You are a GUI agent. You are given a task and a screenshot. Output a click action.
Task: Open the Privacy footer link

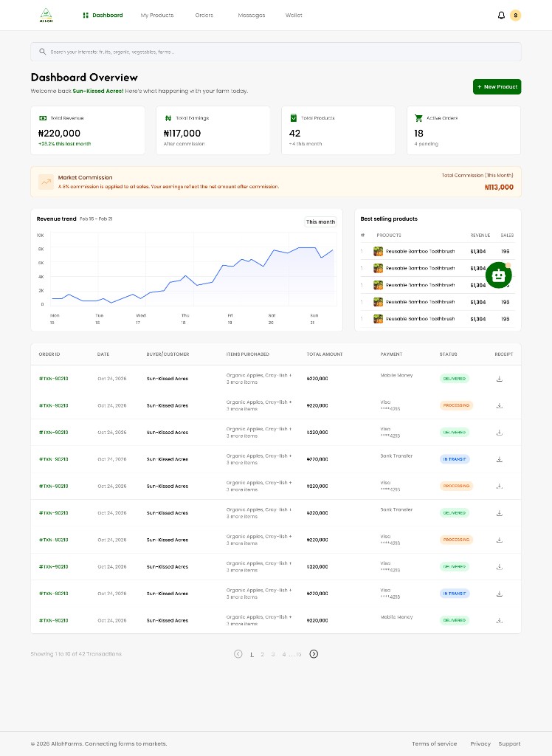tap(480, 743)
